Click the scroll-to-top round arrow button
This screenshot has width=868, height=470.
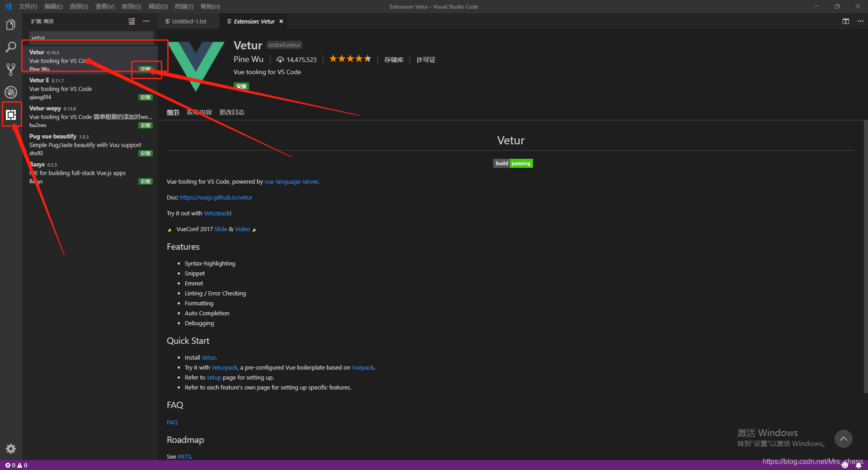[843, 439]
